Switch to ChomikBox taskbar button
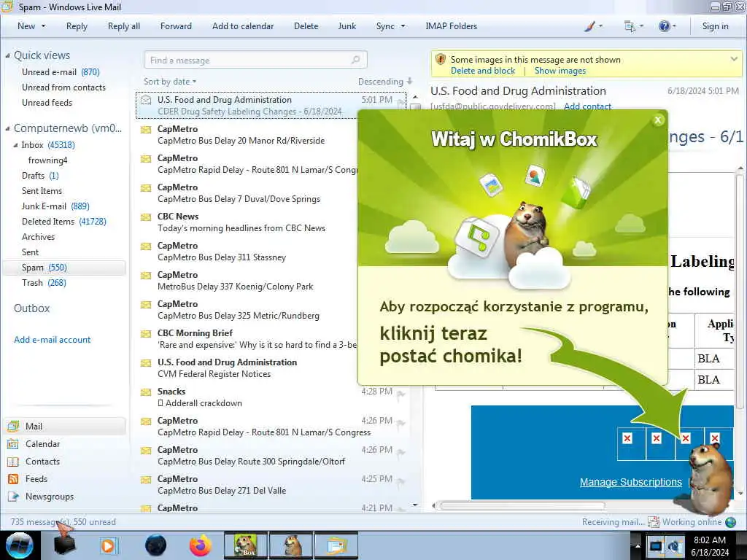Screen dimensions: 747x560 [x=245, y=545]
